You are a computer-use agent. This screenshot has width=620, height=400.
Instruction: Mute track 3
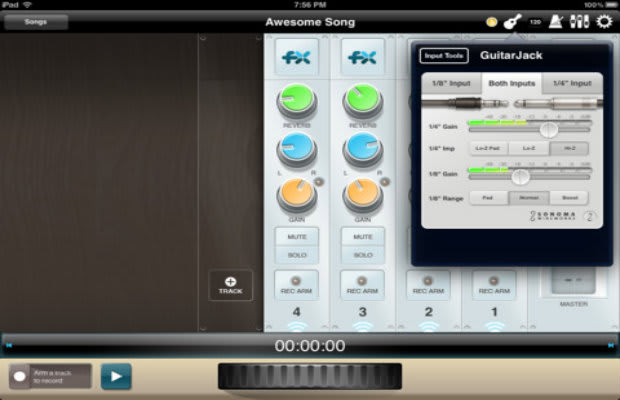point(363,237)
